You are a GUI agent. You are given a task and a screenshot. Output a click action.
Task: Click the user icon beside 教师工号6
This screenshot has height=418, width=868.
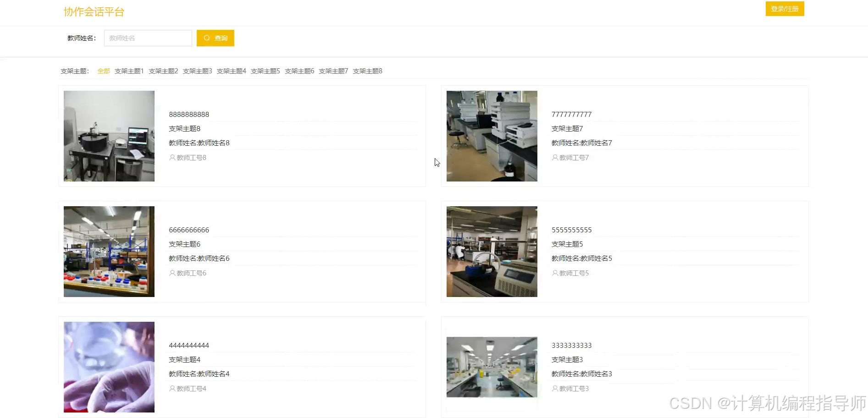tap(172, 273)
